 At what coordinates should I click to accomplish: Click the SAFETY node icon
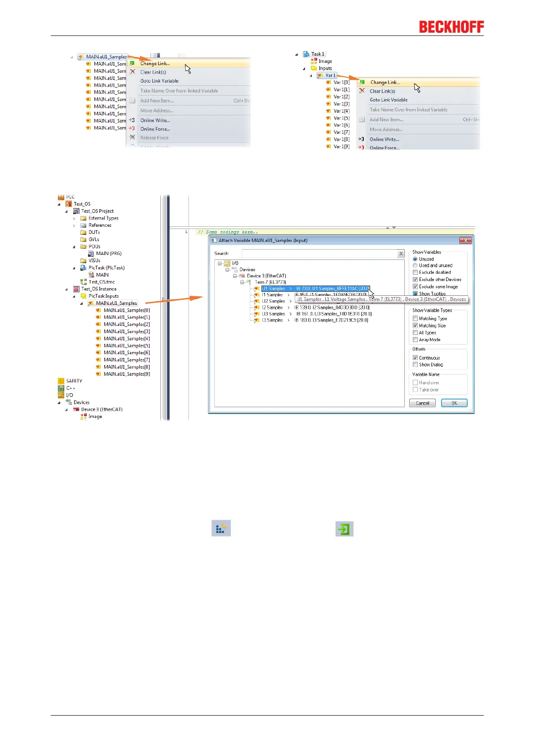[61, 381]
